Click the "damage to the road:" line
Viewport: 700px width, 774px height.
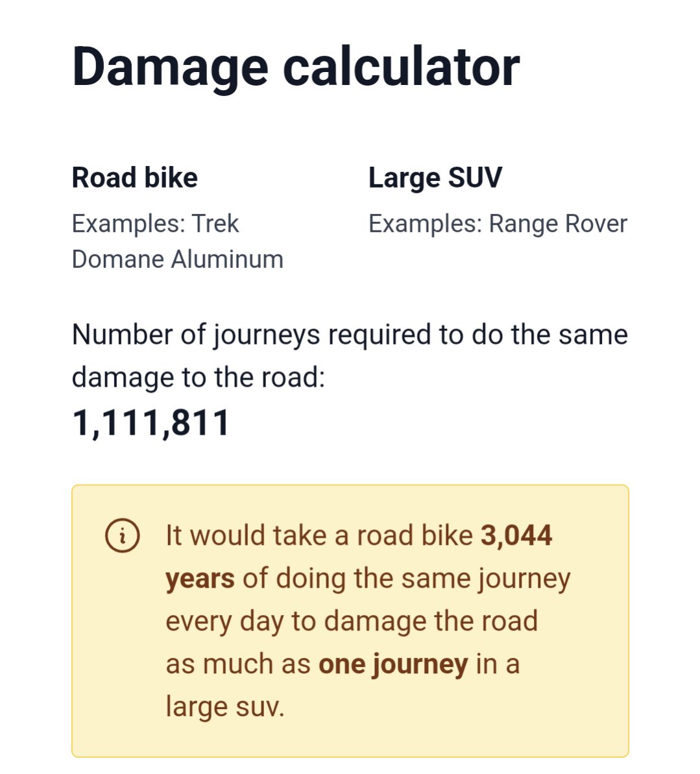coord(199,377)
